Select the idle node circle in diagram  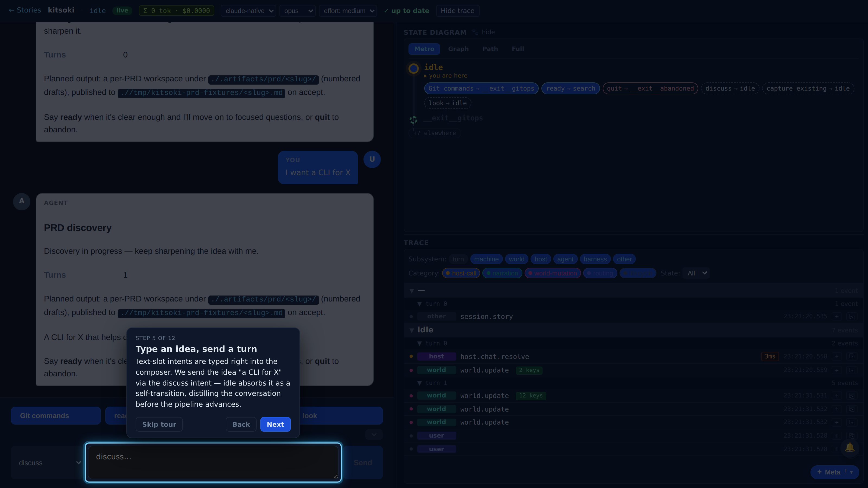click(x=413, y=69)
